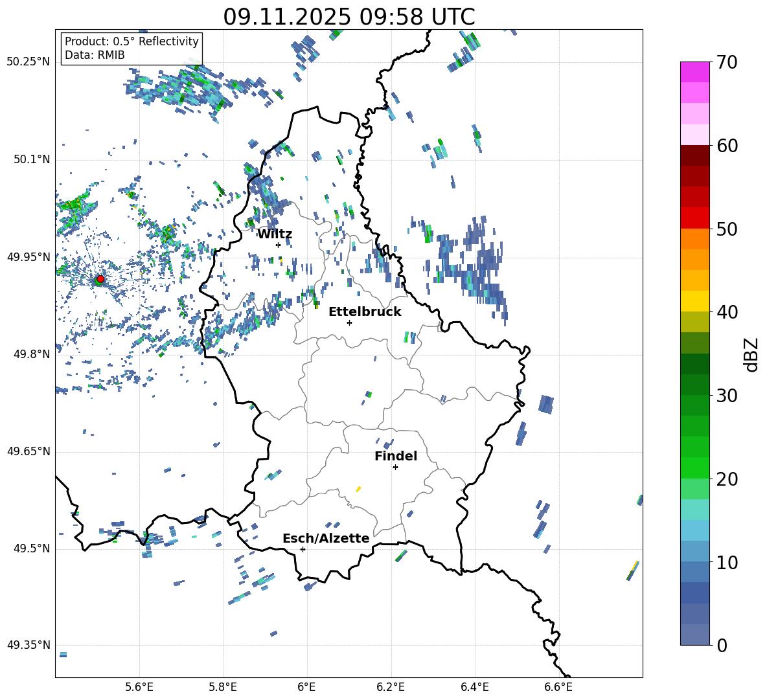767x700 pixels.
Task: Click the 10 value on the colorbar
Action: [727, 562]
